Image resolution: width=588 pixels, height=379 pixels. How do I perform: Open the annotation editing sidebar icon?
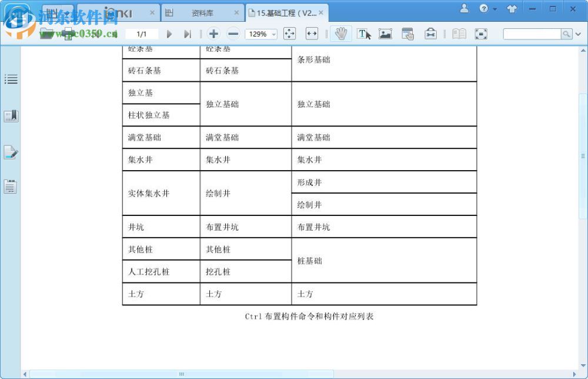[11, 152]
